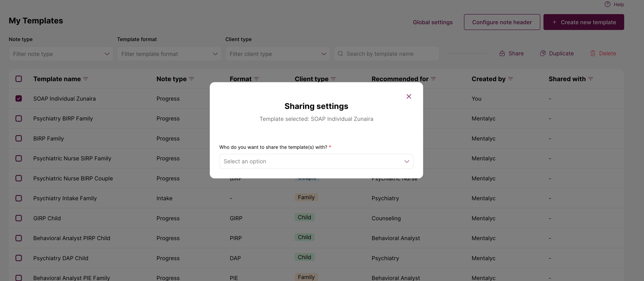This screenshot has height=281, width=644.
Task: Toggle the select-all checkbox in the header
Action: [x=19, y=79]
